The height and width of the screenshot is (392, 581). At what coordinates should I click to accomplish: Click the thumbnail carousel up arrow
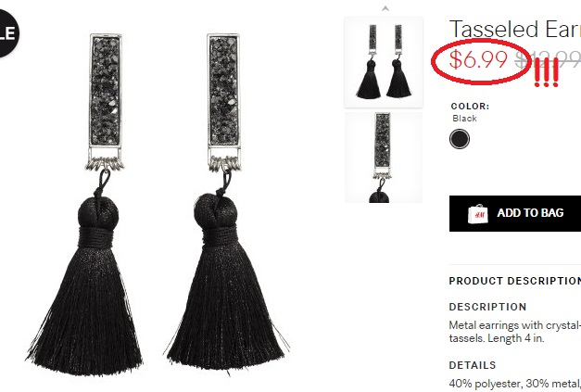click(385, 8)
